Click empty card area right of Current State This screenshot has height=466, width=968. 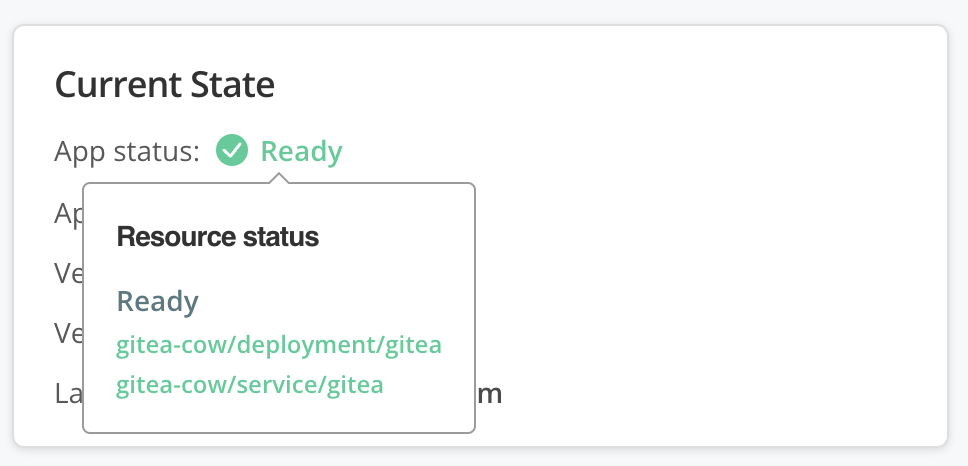(x=600, y=85)
